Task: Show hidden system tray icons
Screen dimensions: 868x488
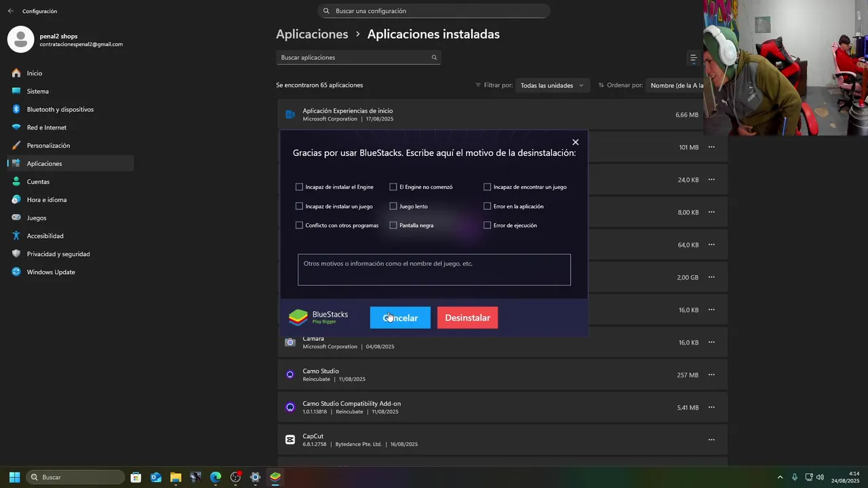Action: point(780,477)
